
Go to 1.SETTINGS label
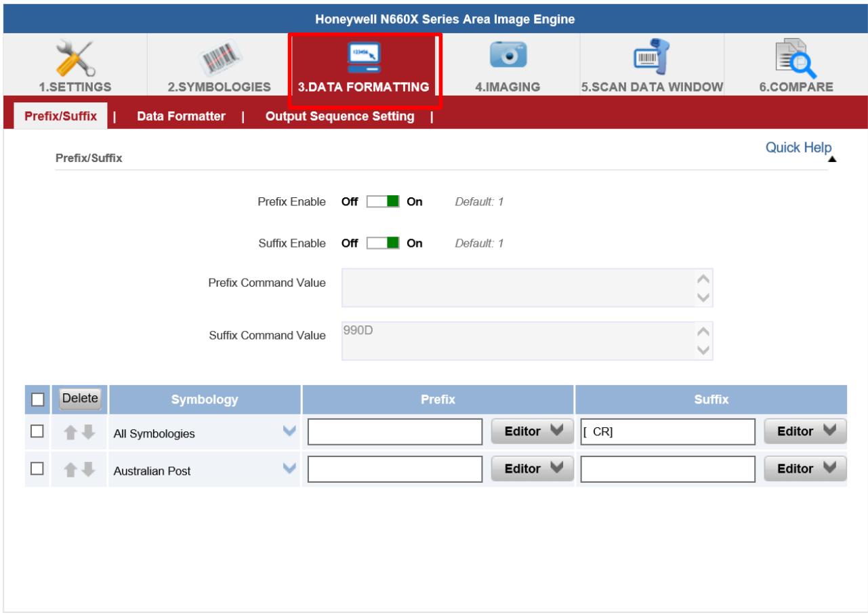pyautogui.click(x=75, y=87)
